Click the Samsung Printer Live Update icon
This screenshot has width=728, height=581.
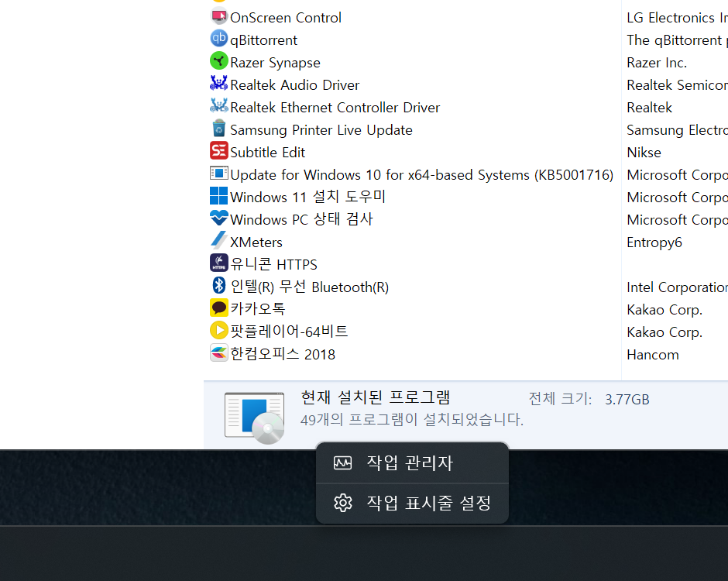click(x=218, y=128)
